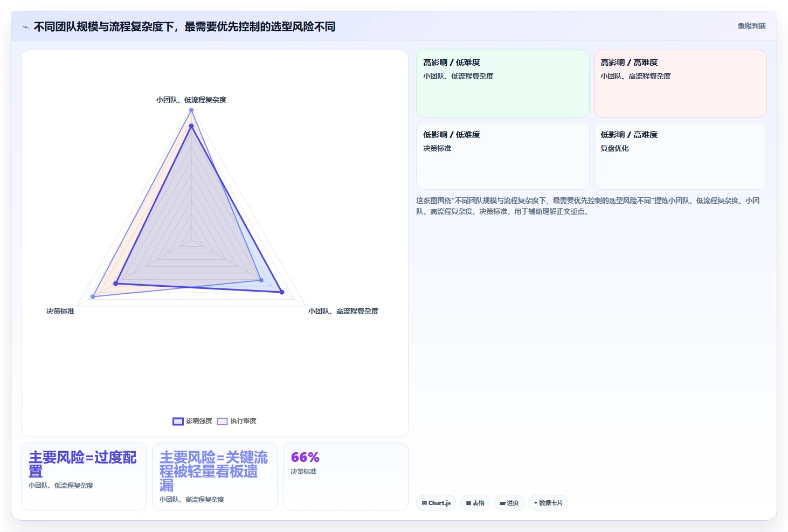
Task: Click the dark 影响强度 point at chart top
Action: 191,126
